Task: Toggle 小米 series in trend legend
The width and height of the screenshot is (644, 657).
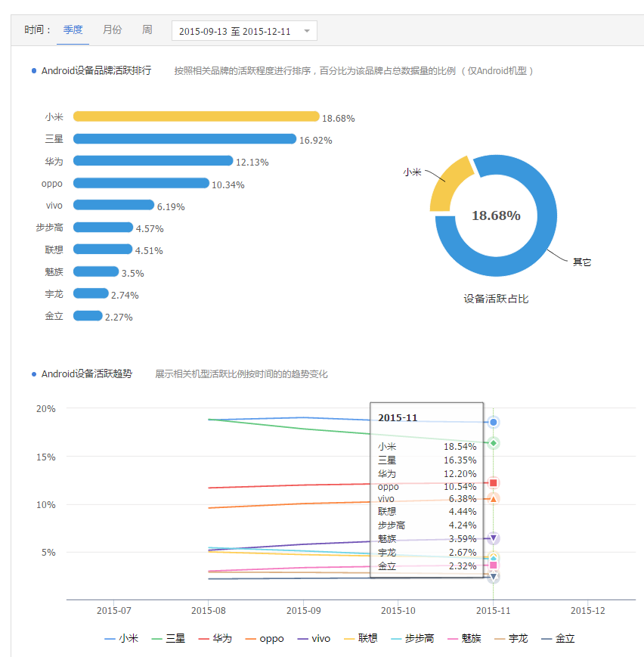Action: pos(122,639)
